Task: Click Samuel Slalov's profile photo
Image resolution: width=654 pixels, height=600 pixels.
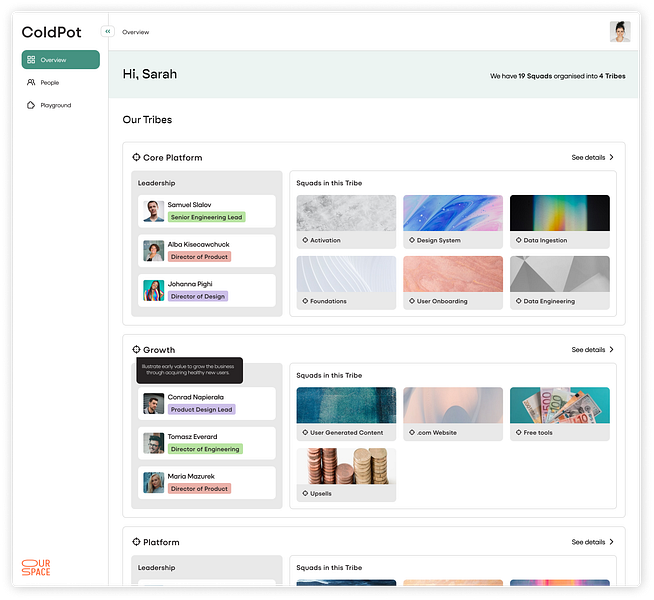Action: point(153,211)
